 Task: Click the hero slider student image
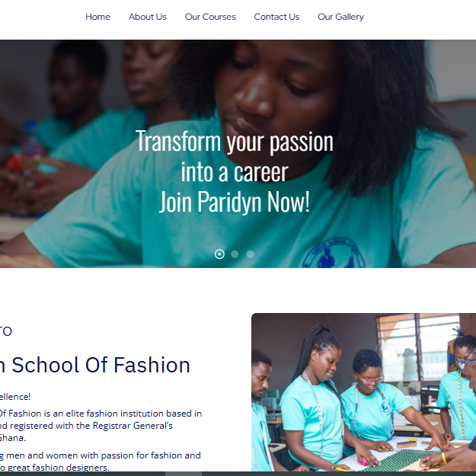pos(238,154)
